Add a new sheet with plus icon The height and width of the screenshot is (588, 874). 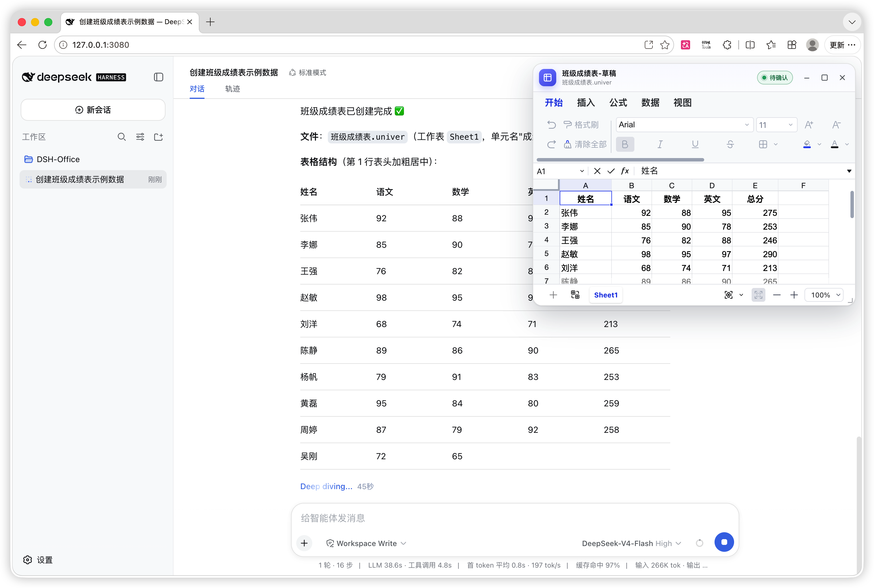553,295
